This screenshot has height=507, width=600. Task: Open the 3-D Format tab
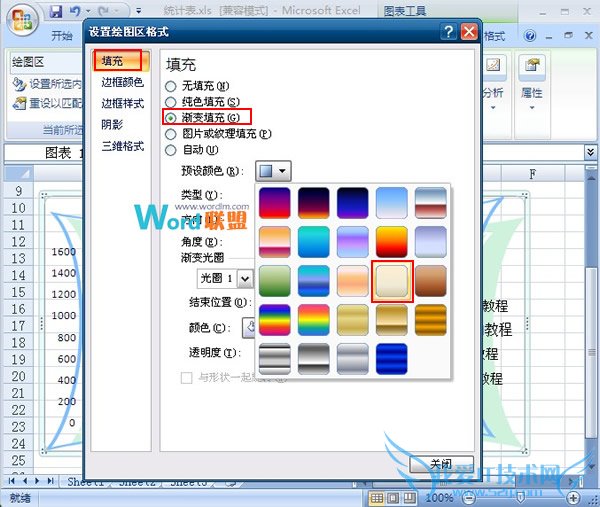coord(122,146)
